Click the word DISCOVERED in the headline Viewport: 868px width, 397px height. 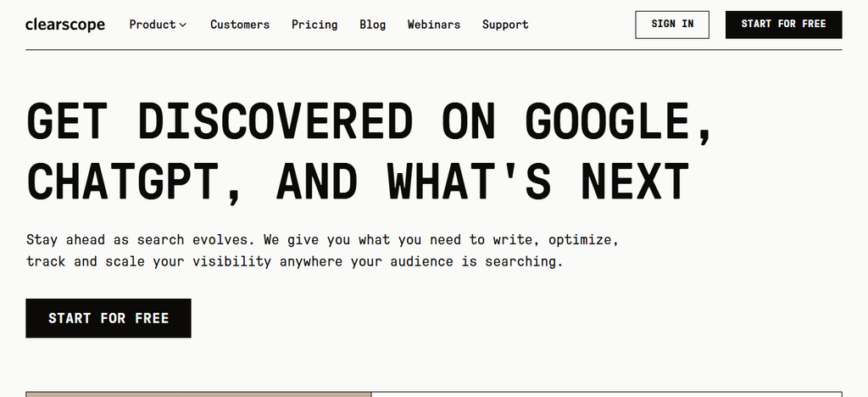[275, 121]
